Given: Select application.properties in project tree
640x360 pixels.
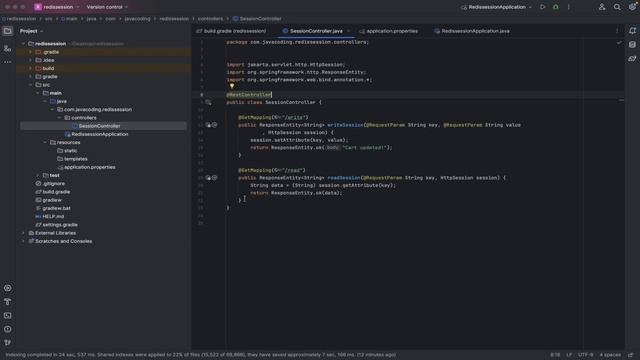Looking at the screenshot, I should (89, 167).
